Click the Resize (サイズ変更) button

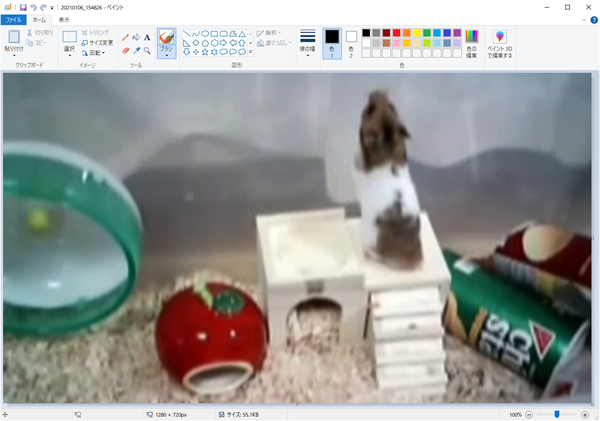tap(97, 42)
